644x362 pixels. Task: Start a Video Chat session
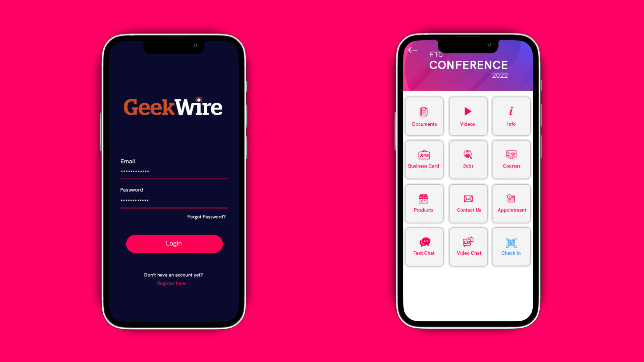468,247
